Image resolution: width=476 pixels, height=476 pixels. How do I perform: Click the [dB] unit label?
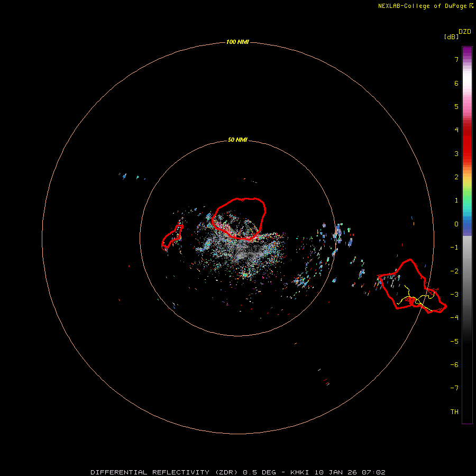(451, 36)
